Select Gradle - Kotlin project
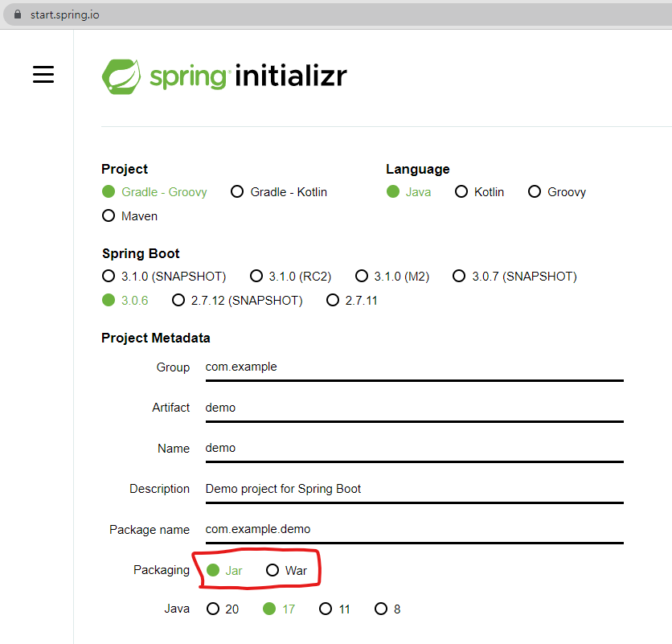This screenshot has height=644, width=672. [x=279, y=191]
